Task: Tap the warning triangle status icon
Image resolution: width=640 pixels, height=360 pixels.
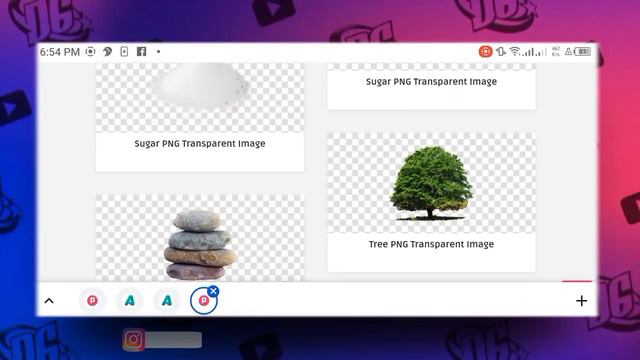Action: click(568, 51)
